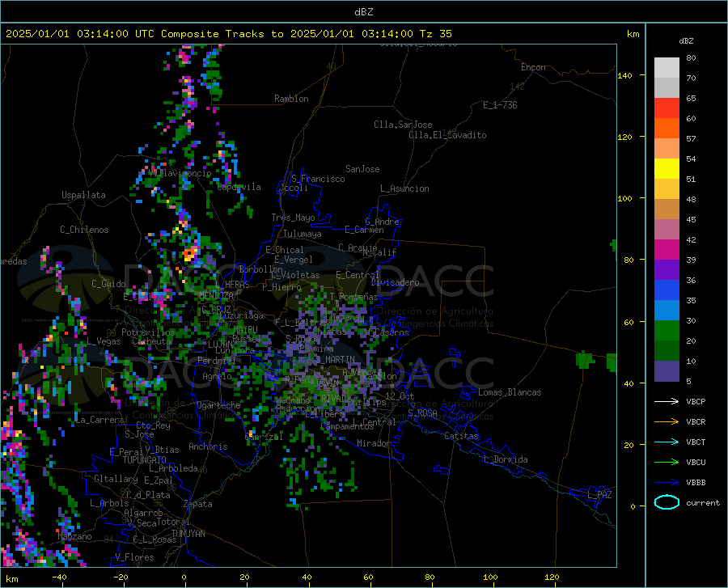Click the 'SanJose' label in upper map
The width and height of the screenshot is (728, 588).
pyautogui.click(x=362, y=169)
